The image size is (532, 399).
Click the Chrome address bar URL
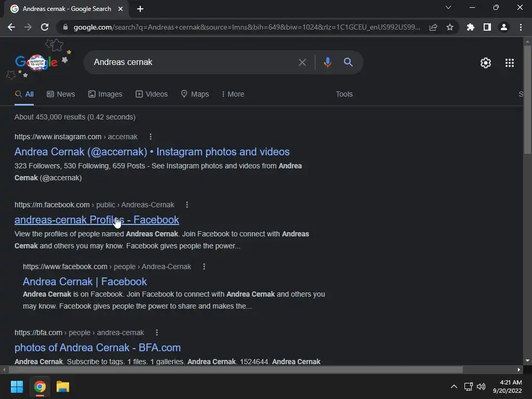click(247, 27)
